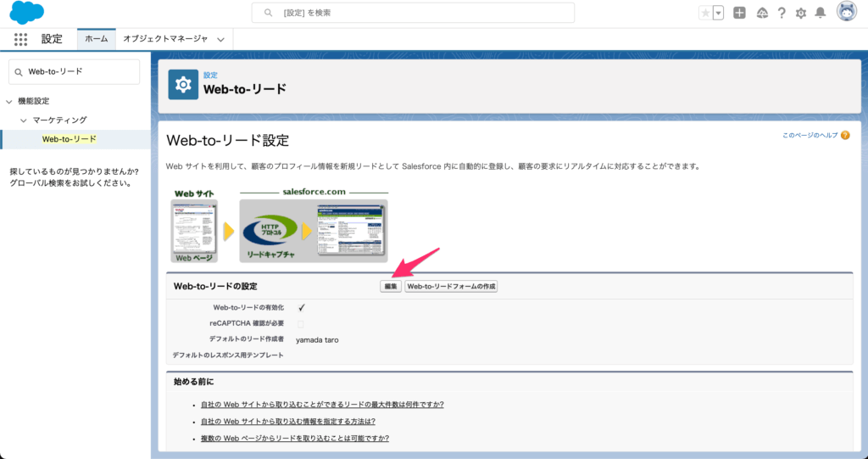Click the デフォルトのレスポンス用テンプレート label

[228, 355]
